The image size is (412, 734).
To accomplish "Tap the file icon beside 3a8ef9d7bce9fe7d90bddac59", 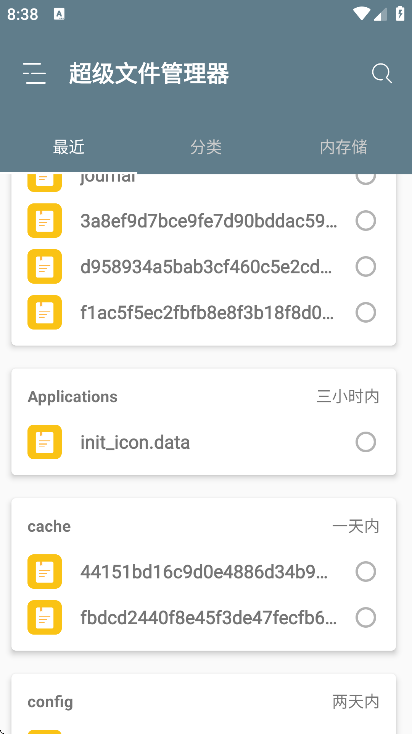I will 44,220.
